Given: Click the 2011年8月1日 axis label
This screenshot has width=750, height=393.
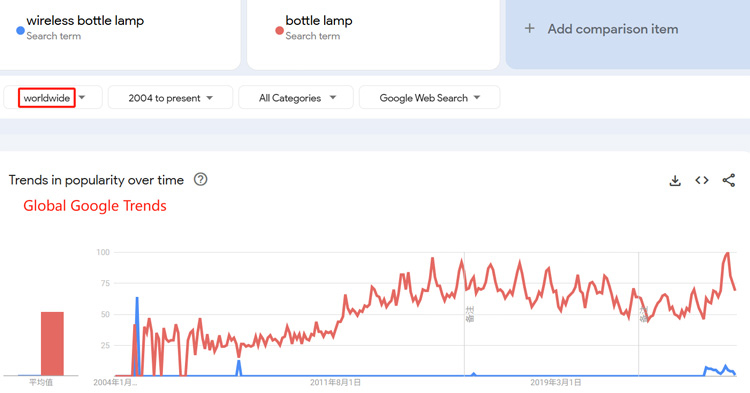Looking at the screenshot, I should [335, 382].
